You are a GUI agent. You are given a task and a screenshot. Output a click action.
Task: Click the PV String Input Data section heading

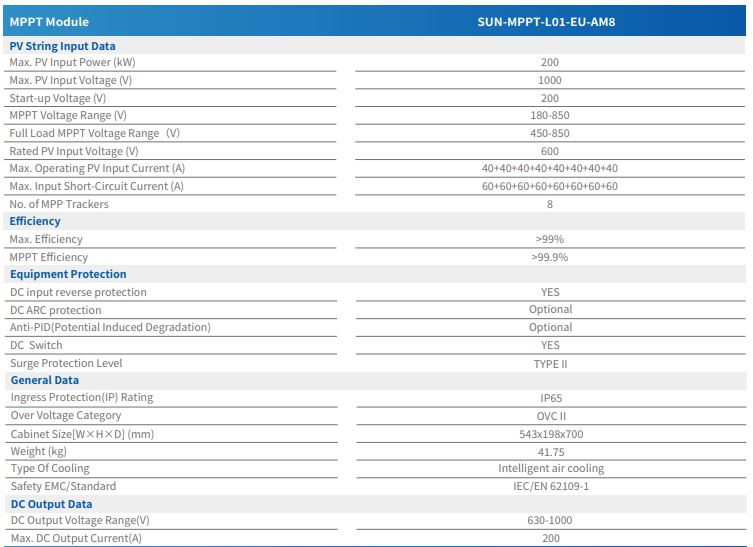pyautogui.click(x=62, y=46)
